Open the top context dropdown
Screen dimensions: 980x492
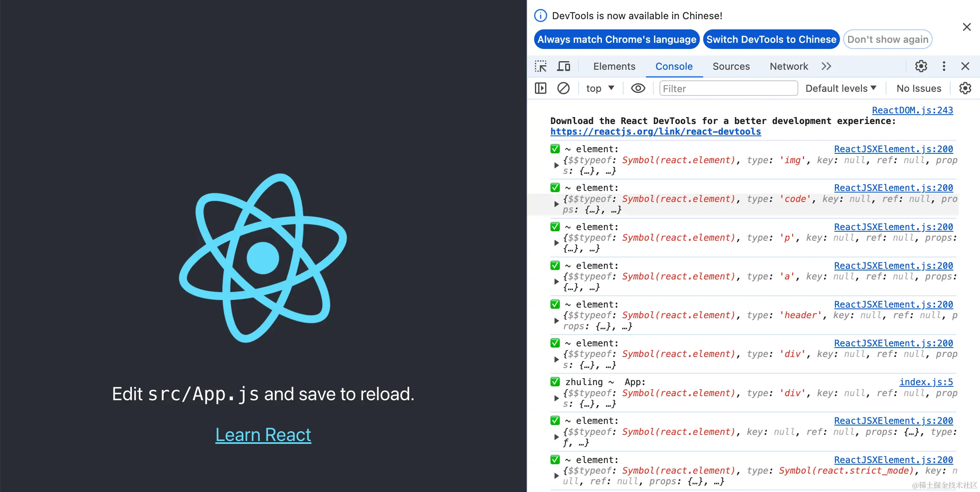pos(600,88)
